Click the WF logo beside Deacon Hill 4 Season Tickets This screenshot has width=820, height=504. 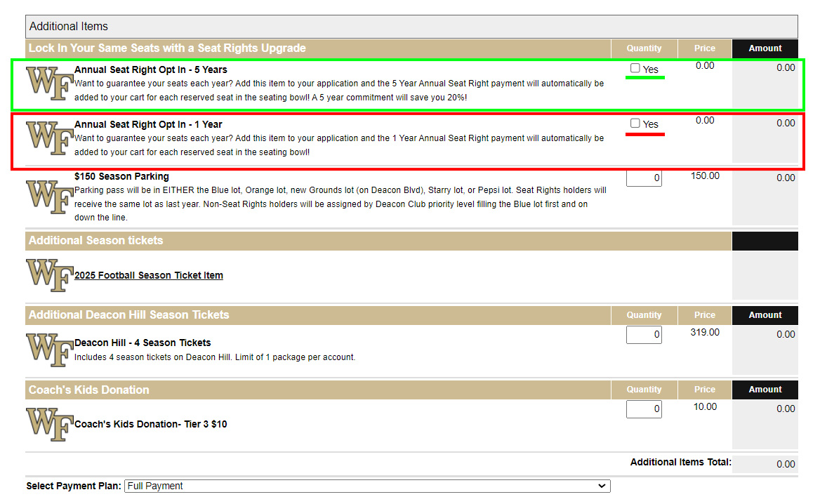click(48, 349)
